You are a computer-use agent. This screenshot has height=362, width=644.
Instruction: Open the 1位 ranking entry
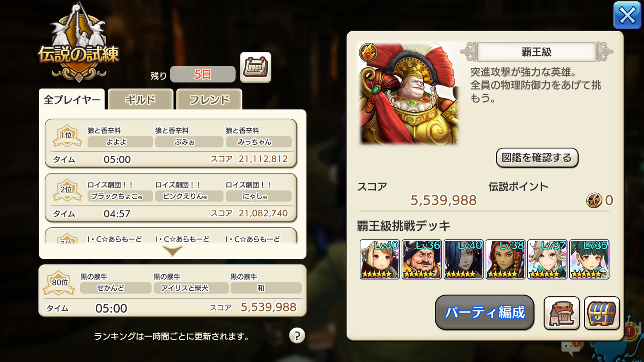171,143
